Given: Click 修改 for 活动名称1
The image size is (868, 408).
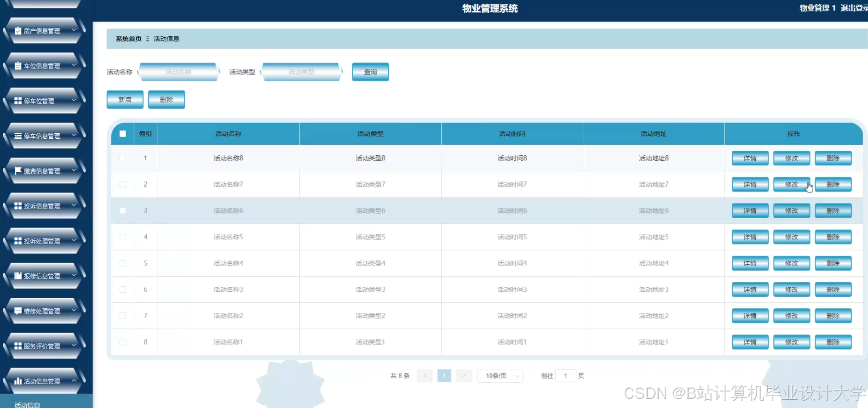Looking at the screenshot, I should [792, 342].
